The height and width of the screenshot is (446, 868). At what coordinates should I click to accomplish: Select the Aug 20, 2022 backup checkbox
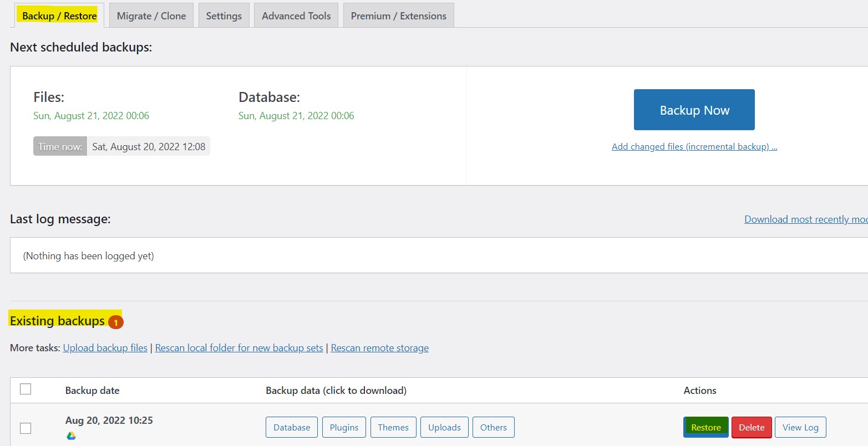point(25,428)
